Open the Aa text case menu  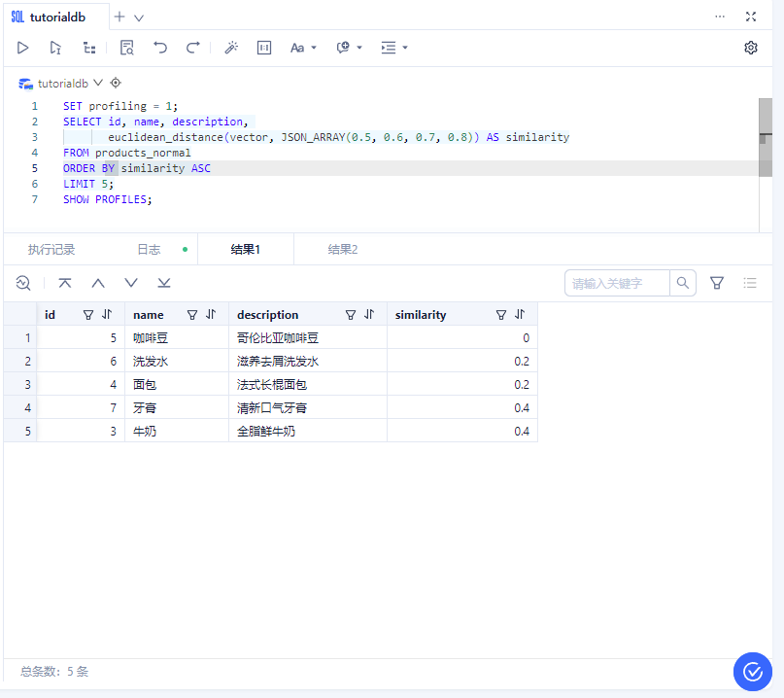tap(303, 48)
